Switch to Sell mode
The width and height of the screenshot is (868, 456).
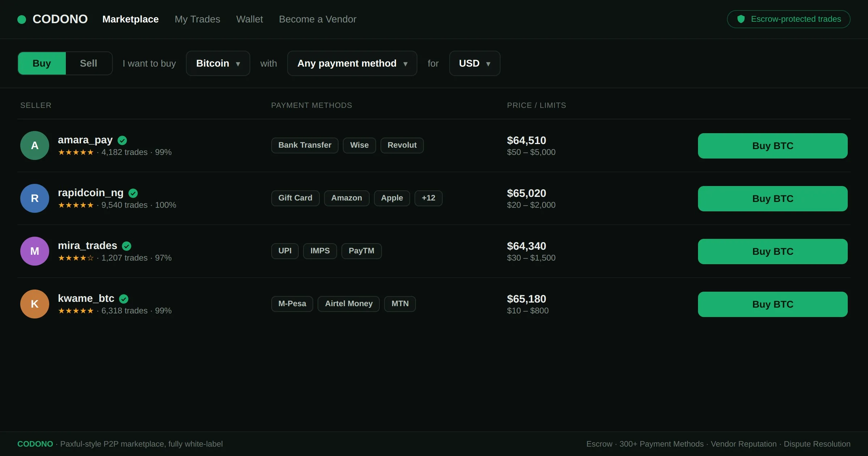tap(89, 63)
